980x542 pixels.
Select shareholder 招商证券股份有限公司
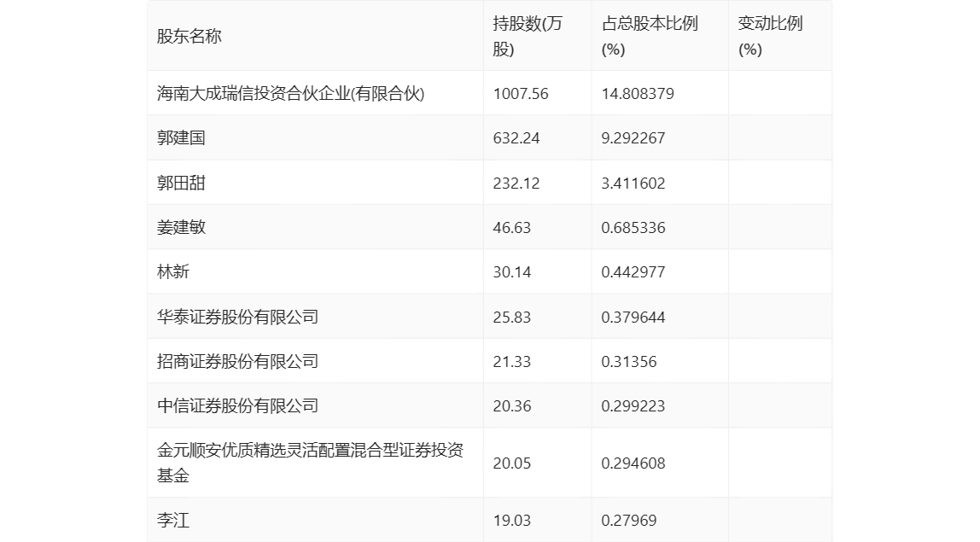pyautogui.click(x=237, y=361)
